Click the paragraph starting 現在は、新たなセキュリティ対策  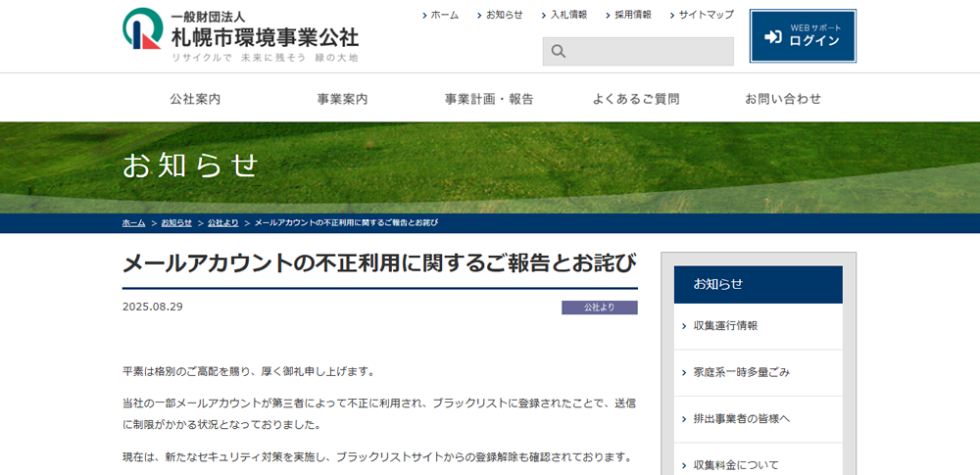[x=377, y=456]
